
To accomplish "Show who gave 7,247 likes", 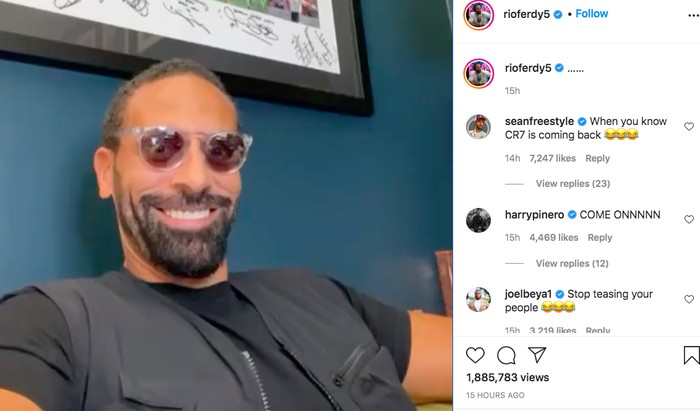I will click(552, 158).
